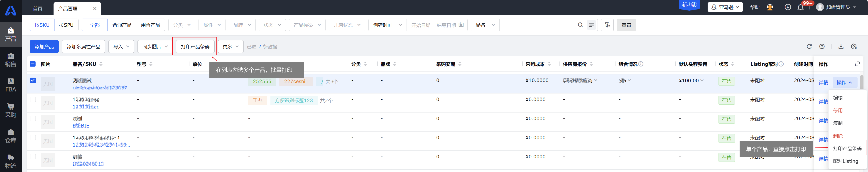Sort by 品名/SKU column

coord(101,64)
